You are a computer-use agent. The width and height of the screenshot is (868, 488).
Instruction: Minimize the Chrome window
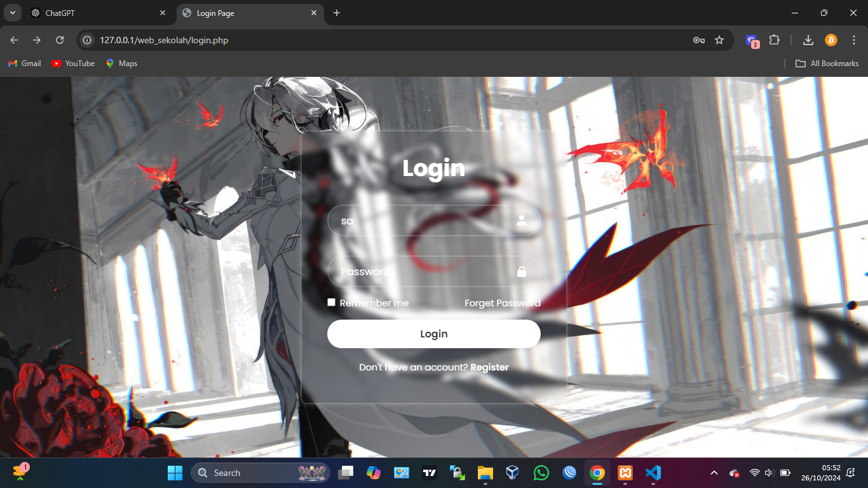pos(795,13)
